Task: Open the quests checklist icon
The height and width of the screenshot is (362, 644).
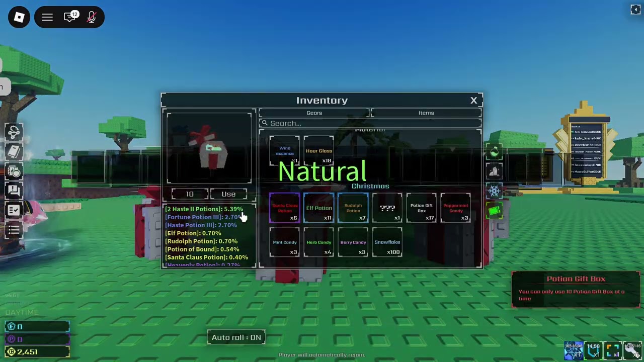Action: (14, 210)
